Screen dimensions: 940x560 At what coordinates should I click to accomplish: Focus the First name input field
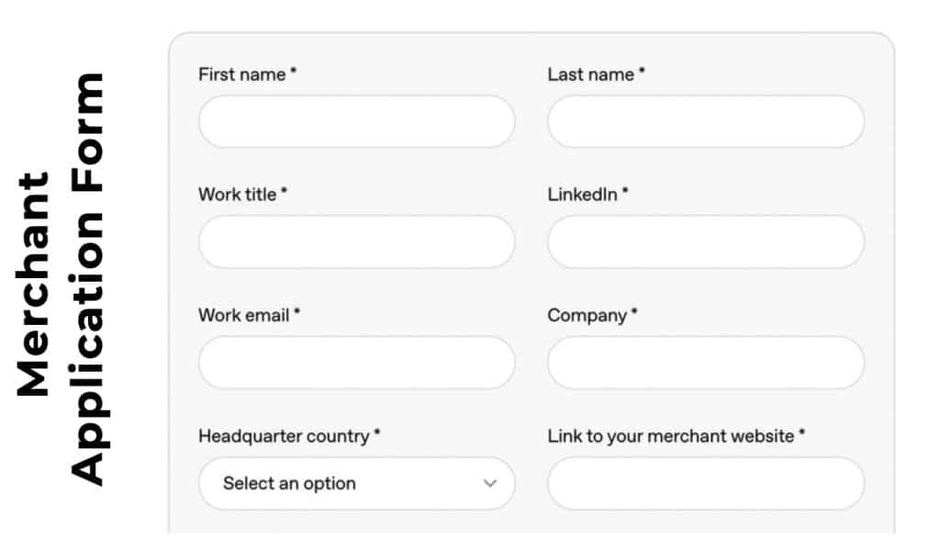tap(356, 122)
